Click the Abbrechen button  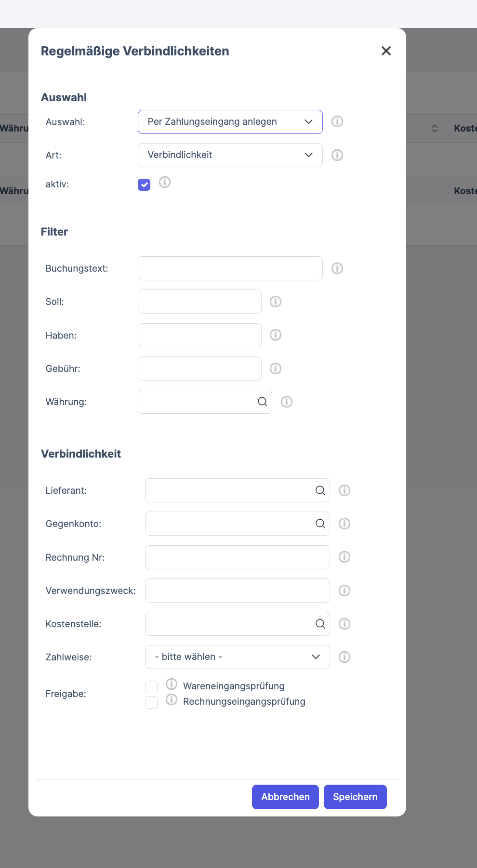285,797
